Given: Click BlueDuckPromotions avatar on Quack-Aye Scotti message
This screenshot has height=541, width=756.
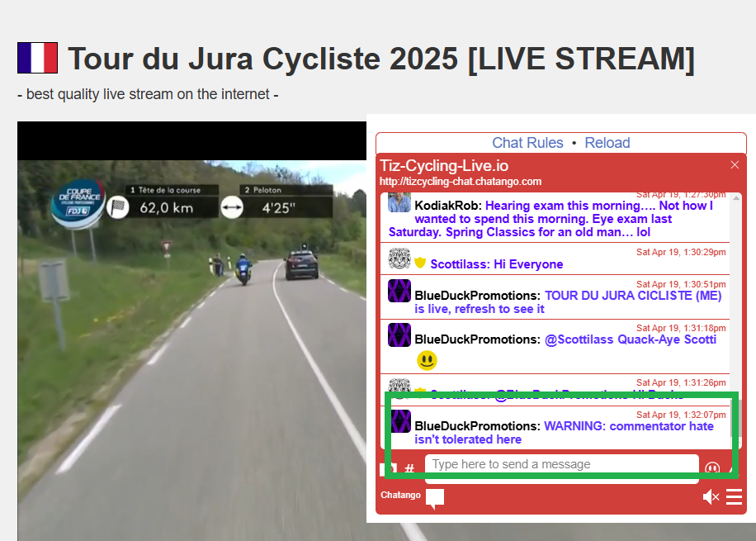Looking at the screenshot, I should [x=399, y=335].
